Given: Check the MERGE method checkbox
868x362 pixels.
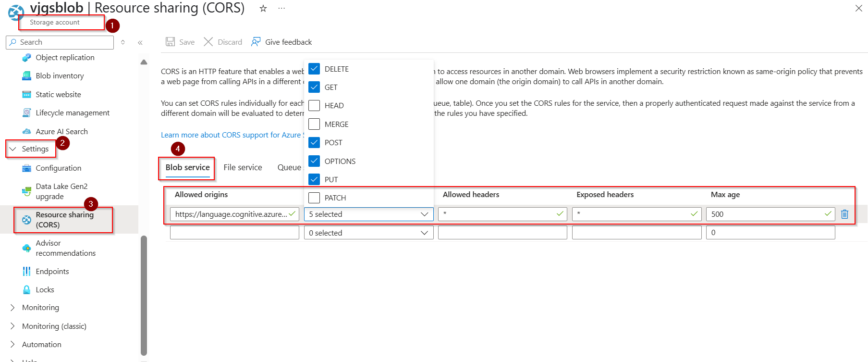Looking at the screenshot, I should (x=314, y=124).
